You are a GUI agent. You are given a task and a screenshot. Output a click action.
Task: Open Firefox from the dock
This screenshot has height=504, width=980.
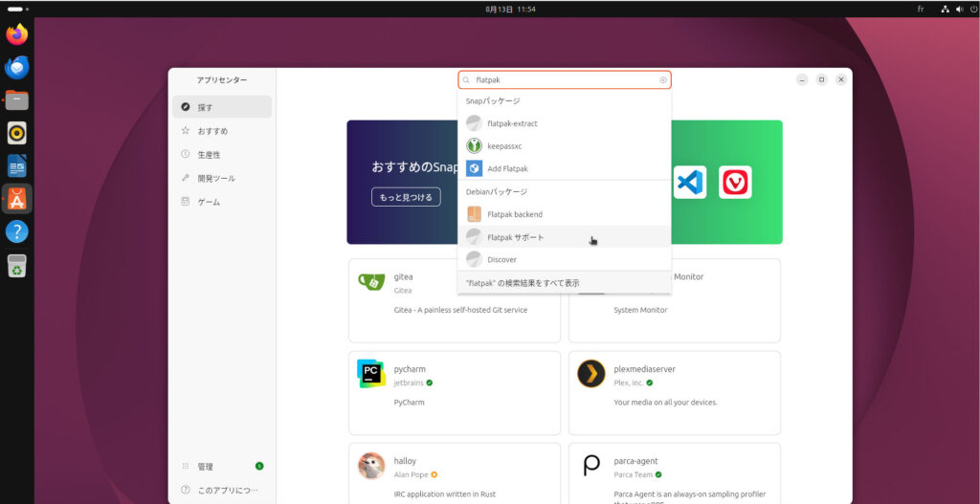17,34
